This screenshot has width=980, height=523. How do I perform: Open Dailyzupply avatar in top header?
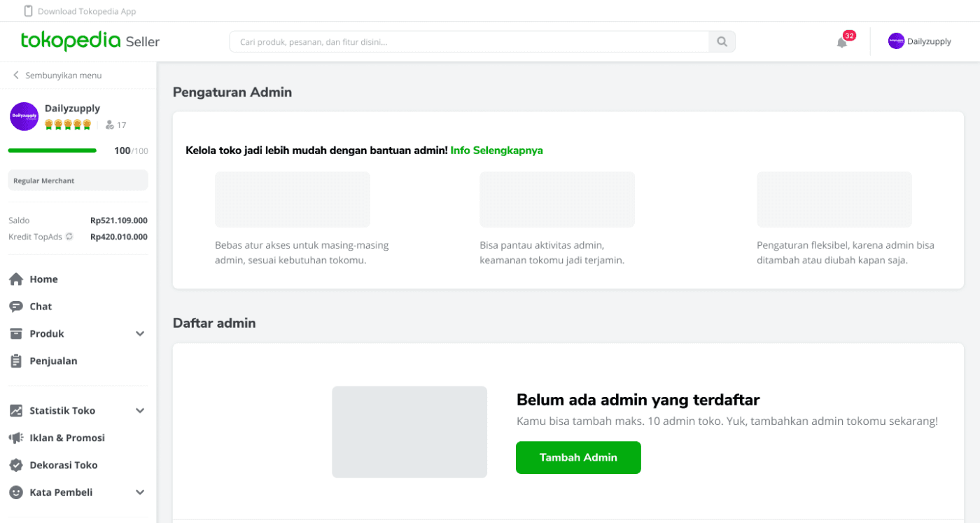[x=896, y=41]
